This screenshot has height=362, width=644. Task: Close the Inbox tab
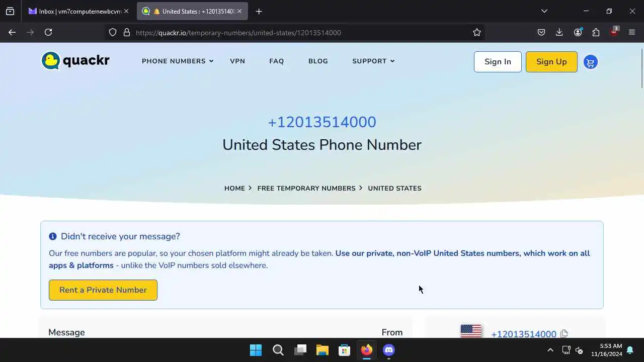click(x=126, y=11)
